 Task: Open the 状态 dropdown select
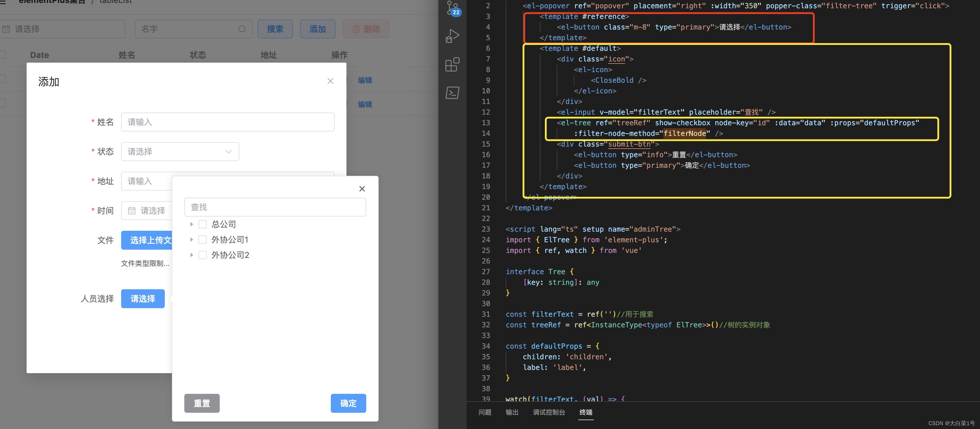pyautogui.click(x=180, y=152)
